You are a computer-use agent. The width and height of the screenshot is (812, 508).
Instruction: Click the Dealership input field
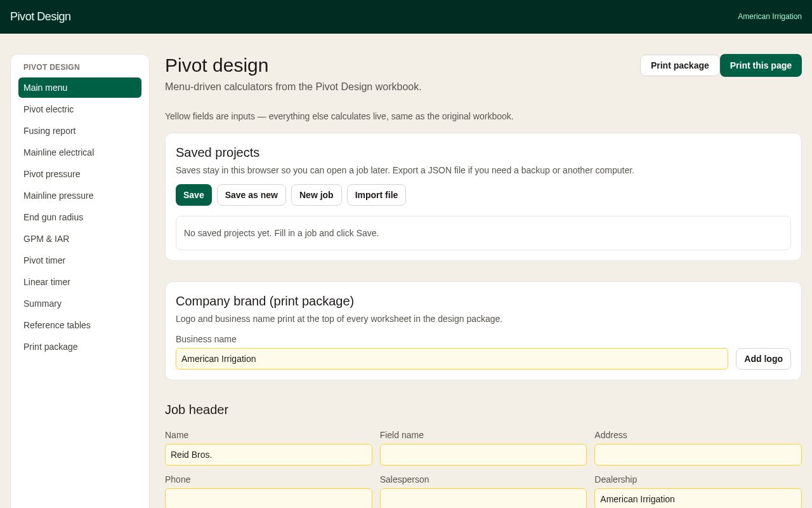(698, 498)
